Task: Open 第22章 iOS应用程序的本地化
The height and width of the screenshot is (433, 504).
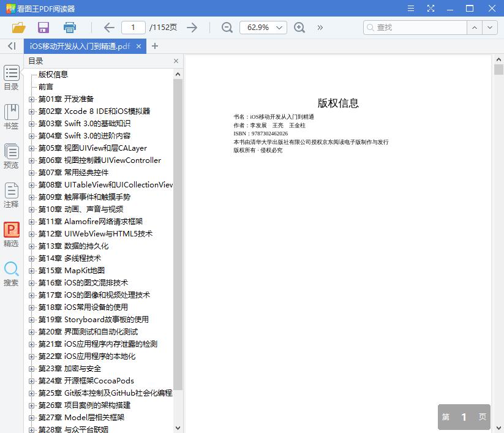Action: click(87, 356)
